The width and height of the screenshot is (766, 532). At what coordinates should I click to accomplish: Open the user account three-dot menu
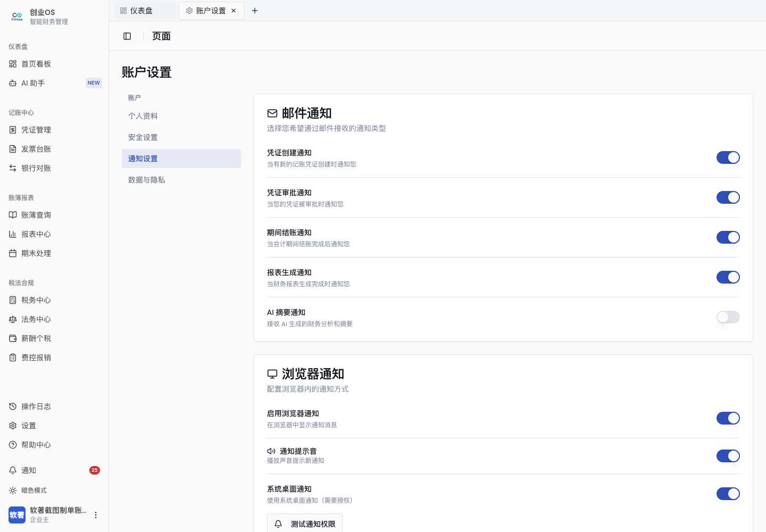pos(96,515)
